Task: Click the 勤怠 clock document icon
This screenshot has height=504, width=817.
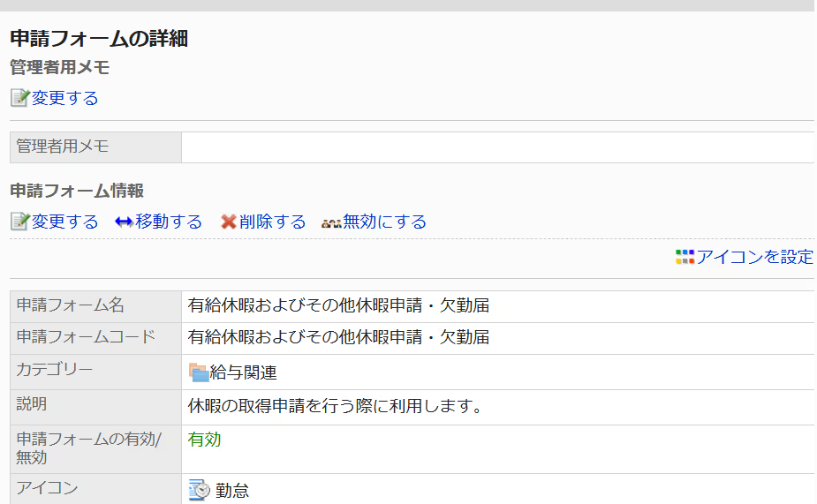Action: [x=199, y=490]
